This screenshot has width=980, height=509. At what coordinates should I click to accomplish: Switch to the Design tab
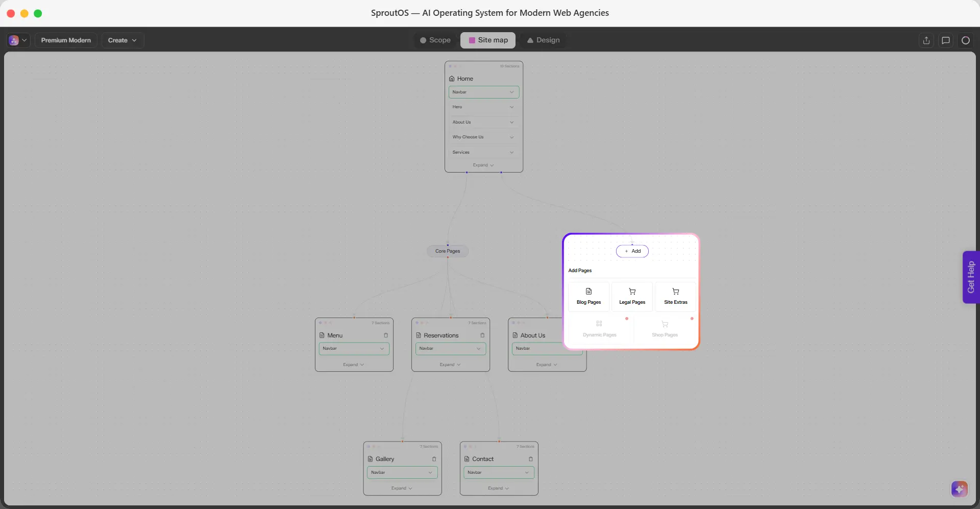tap(543, 40)
